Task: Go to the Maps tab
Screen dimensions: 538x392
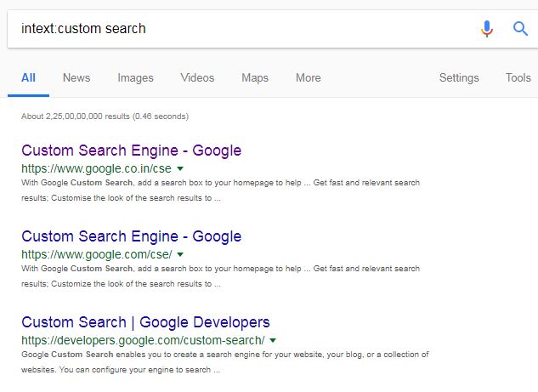Action: tap(255, 77)
